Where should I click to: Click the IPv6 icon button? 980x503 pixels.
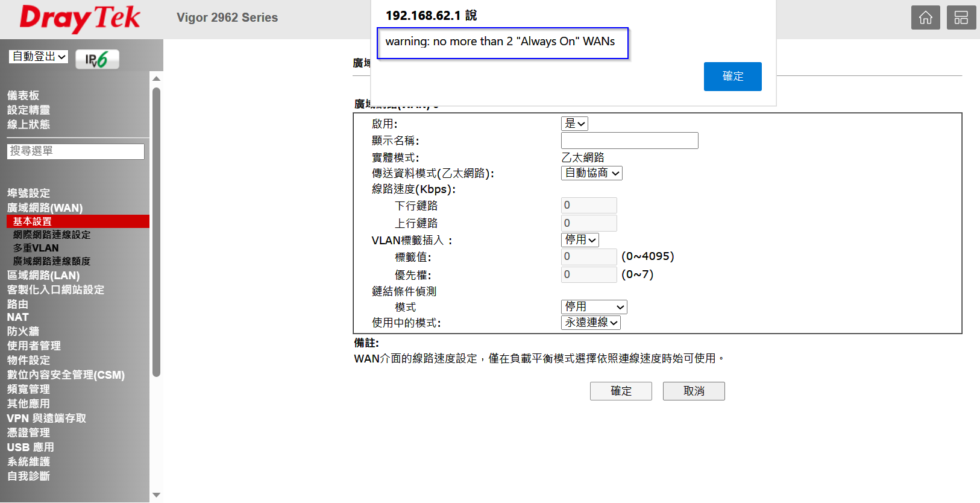tap(97, 59)
